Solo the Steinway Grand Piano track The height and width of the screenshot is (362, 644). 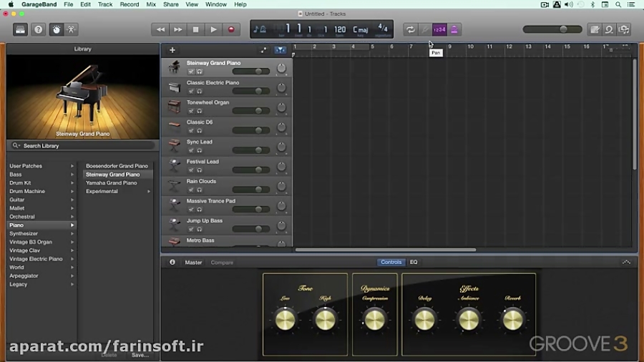[199, 72]
